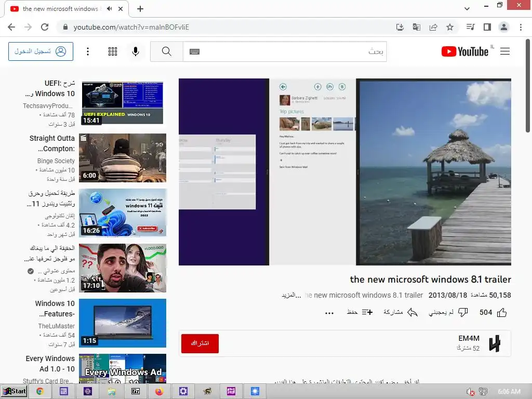Click the share page icon in address bar
This screenshot has height=399, width=532.
pyautogui.click(x=433, y=27)
